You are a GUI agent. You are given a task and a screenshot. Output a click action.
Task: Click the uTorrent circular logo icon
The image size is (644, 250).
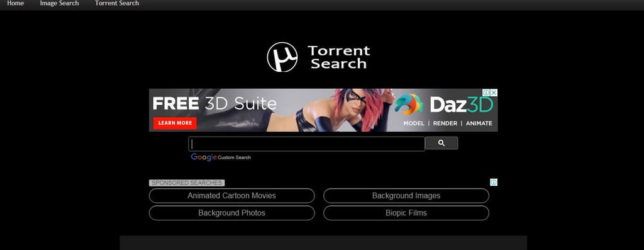click(282, 57)
